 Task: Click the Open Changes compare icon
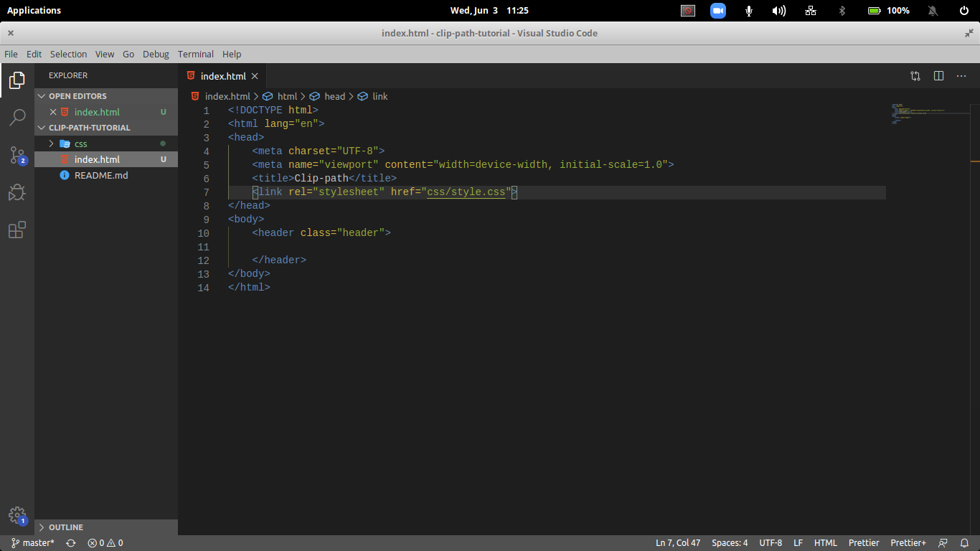(x=915, y=76)
